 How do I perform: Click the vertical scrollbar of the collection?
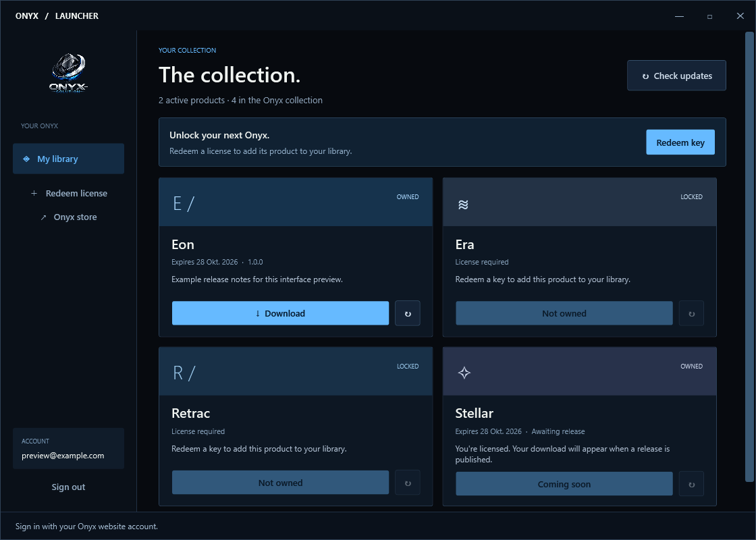pos(749,256)
